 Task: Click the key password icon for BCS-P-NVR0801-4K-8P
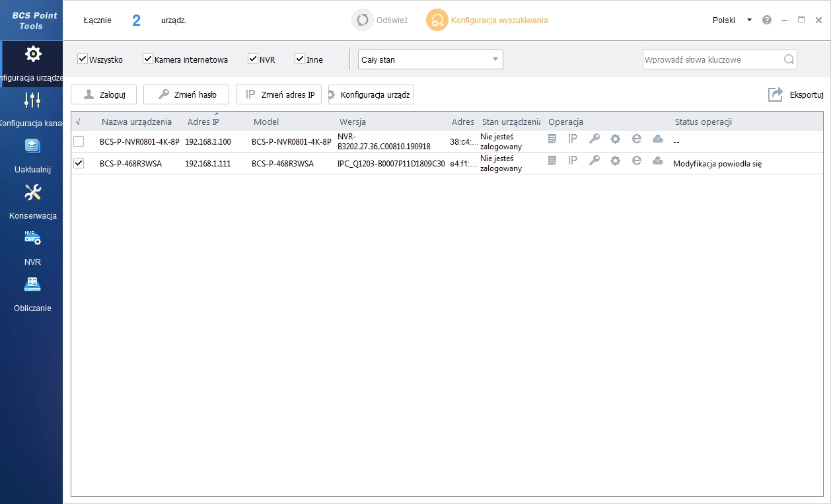coord(594,139)
